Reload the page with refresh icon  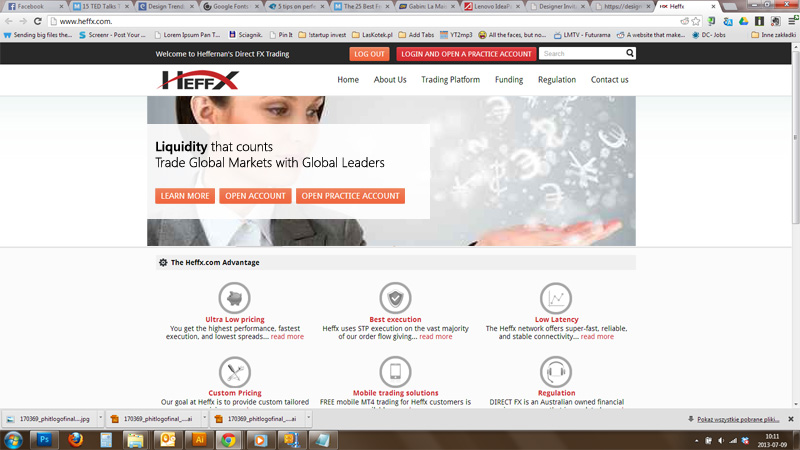(37, 21)
